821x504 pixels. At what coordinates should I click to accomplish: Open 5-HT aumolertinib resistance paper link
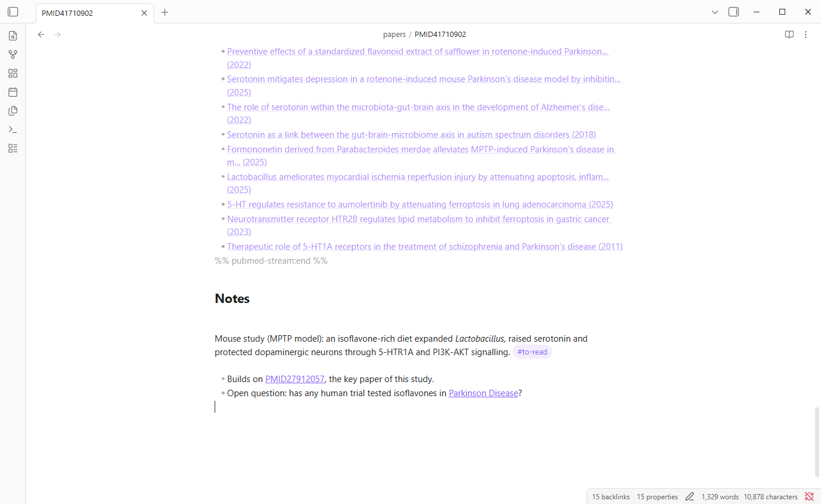click(x=420, y=205)
